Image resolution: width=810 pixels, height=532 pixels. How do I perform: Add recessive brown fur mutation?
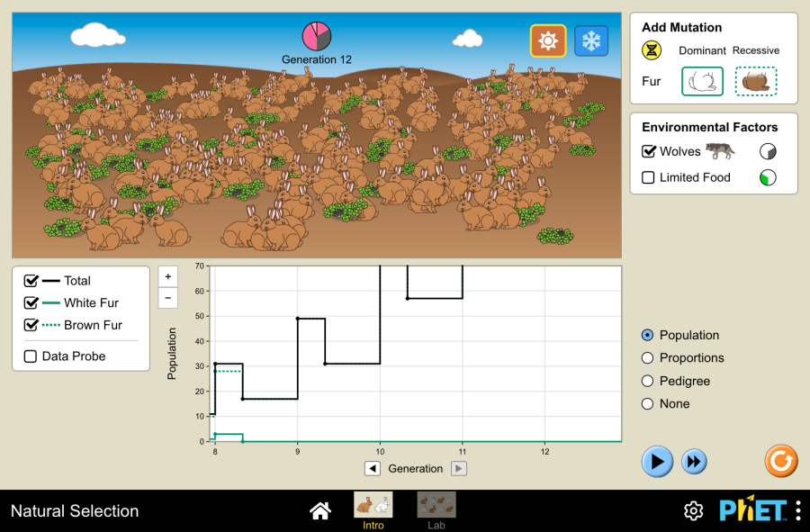[756, 81]
